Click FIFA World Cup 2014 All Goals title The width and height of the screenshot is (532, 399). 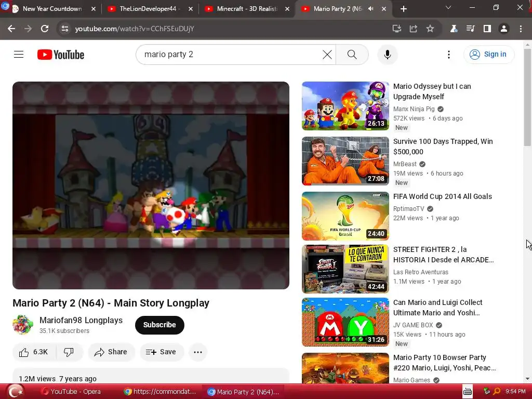click(443, 196)
